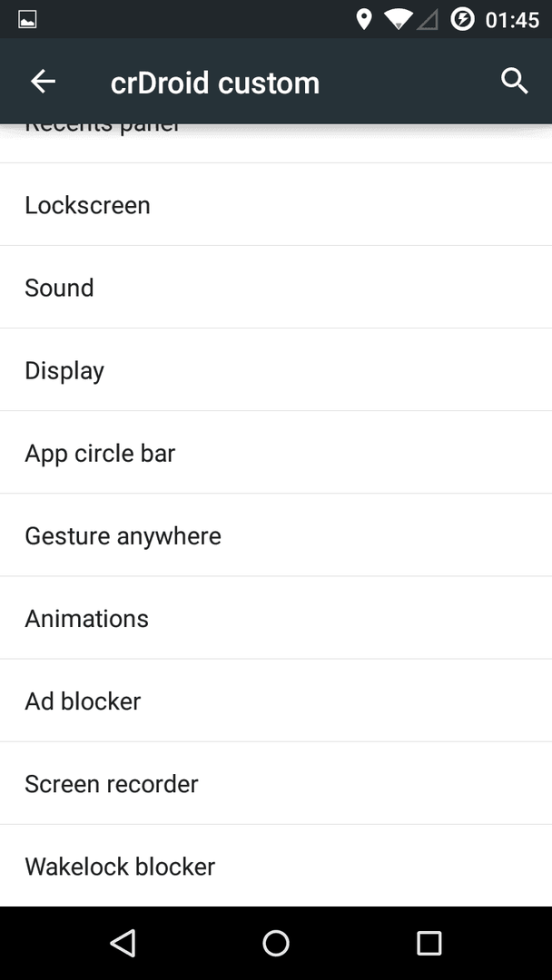Tap the partially hidden Recents panel item
Screen dimensions: 552x980
point(276,143)
